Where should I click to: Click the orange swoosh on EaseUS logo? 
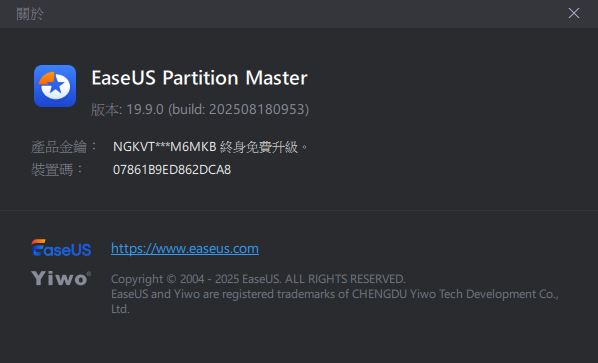tap(38, 242)
